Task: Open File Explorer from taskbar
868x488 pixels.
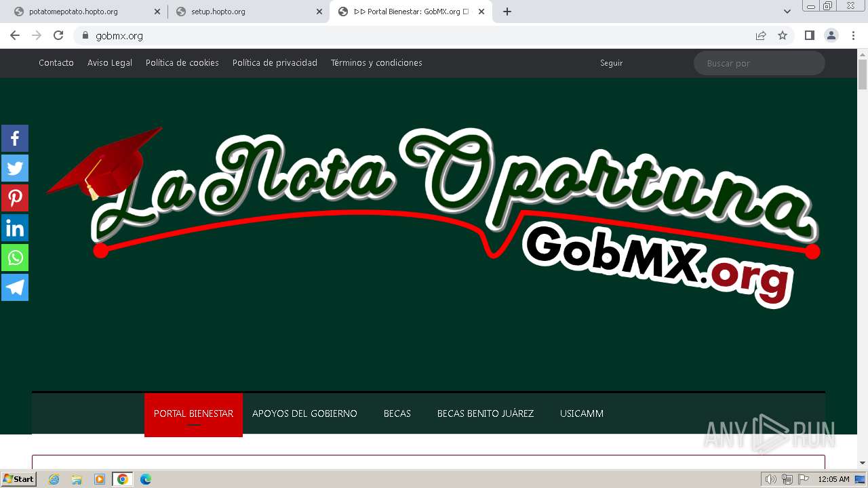Action: (77, 479)
